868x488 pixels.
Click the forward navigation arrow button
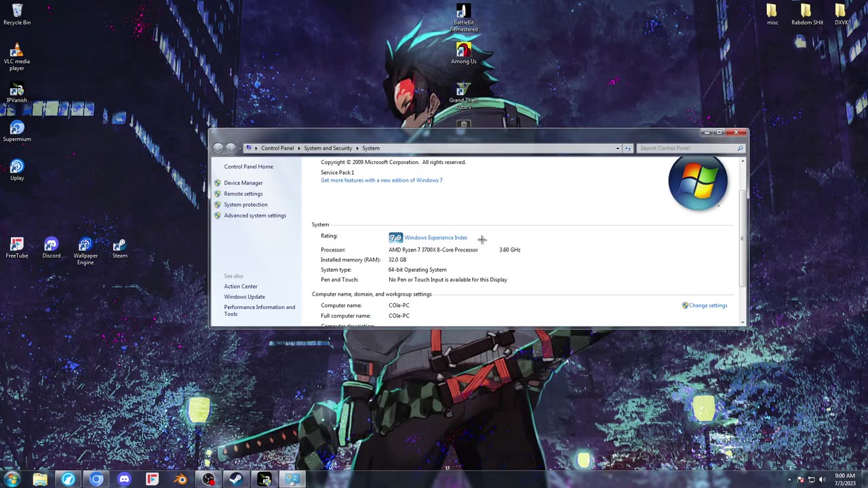(x=231, y=148)
